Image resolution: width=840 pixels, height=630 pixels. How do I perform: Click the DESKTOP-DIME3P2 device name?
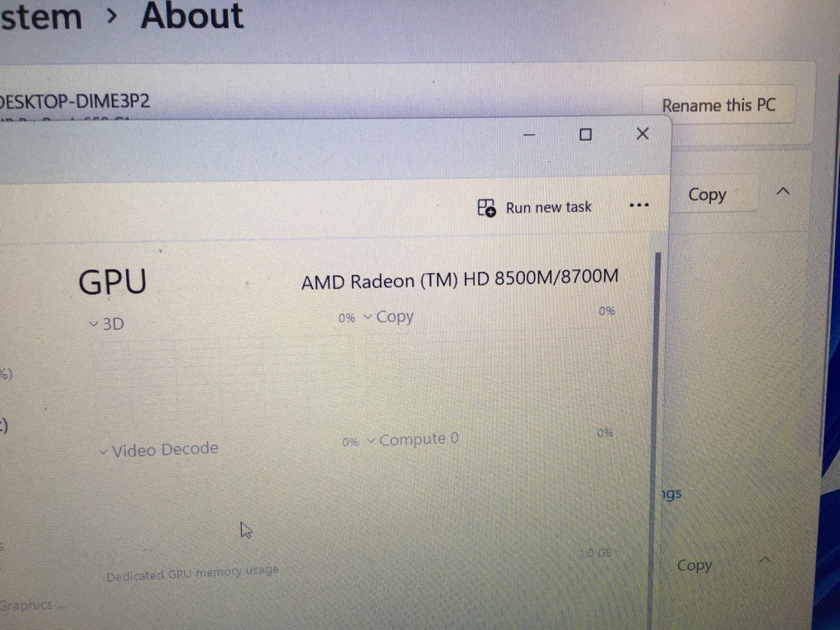pyautogui.click(x=73, y=101)
